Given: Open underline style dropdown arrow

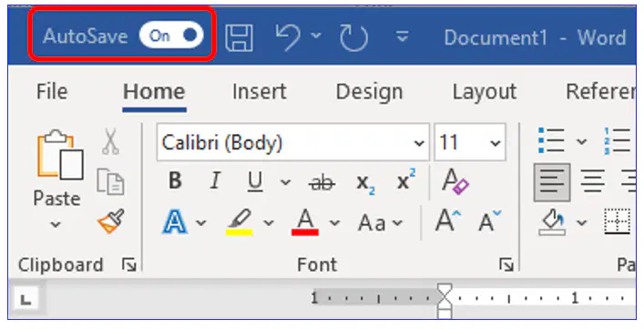Looking at the screenshot, I should coord(285,181).
